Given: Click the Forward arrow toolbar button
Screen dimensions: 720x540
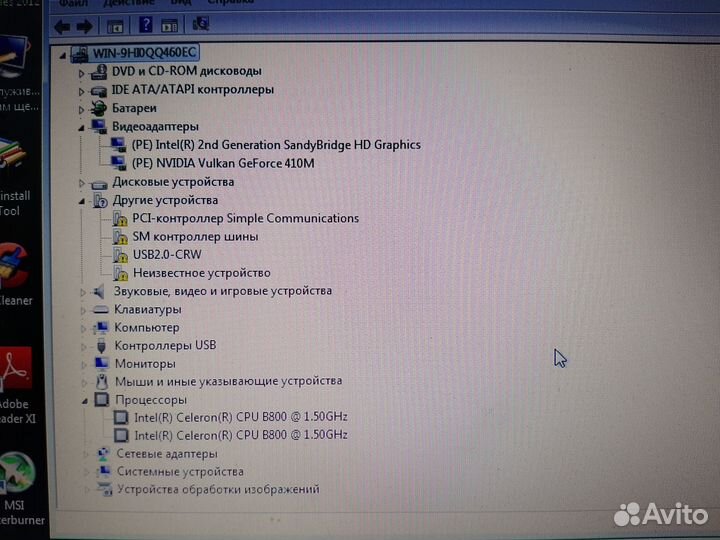Looking at the screenshot, I should pos(84,27).
